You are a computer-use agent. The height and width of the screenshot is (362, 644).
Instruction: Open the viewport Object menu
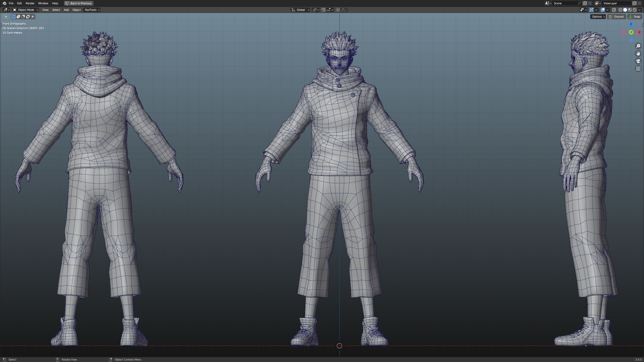coord(76,10)
